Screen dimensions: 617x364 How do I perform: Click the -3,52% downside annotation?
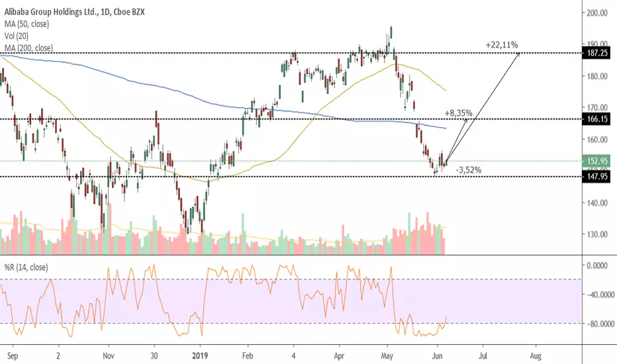coord(468,170)
